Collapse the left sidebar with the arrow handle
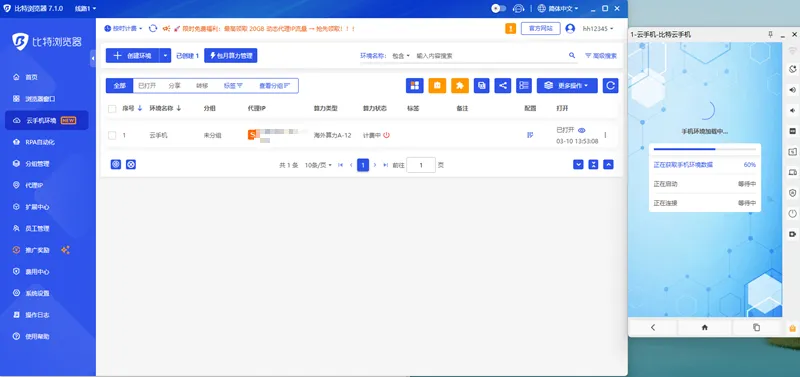 click(x=93, y=58)
